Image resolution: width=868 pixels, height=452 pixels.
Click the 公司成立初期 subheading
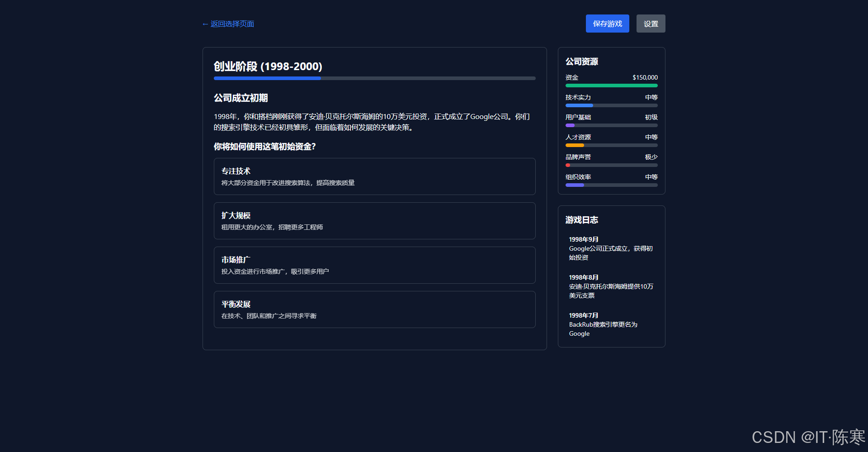[241, 98]
